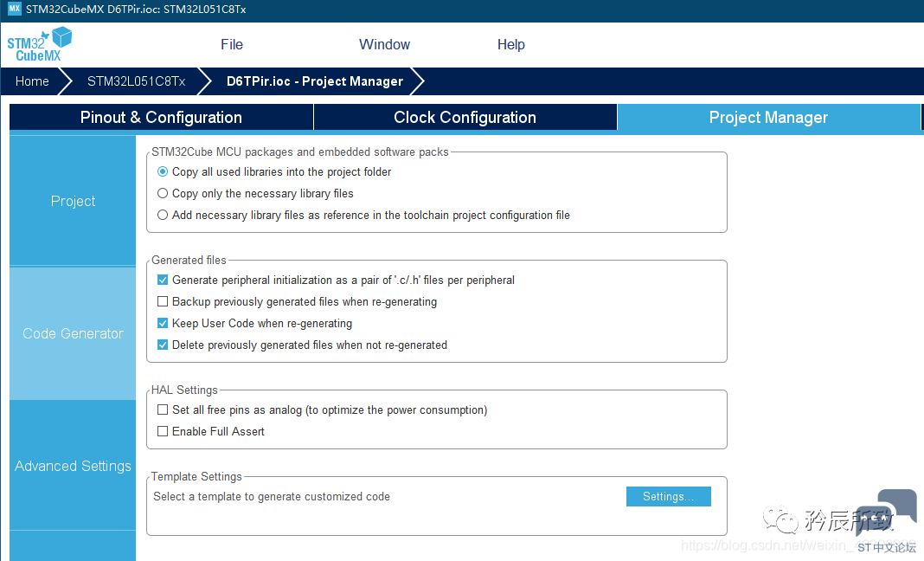This screenshot has height=561, width=924.
Task: Switch to Pinout & Configuration tab
Action: [161, 118]
